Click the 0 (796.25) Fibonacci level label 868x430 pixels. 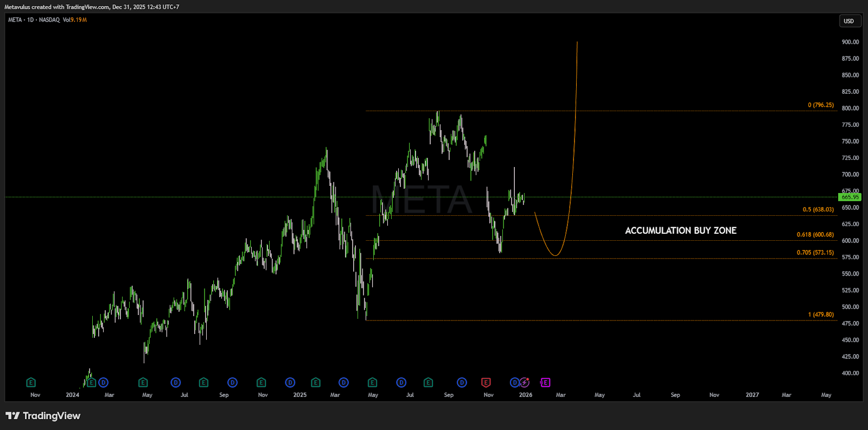coord(820,105)
